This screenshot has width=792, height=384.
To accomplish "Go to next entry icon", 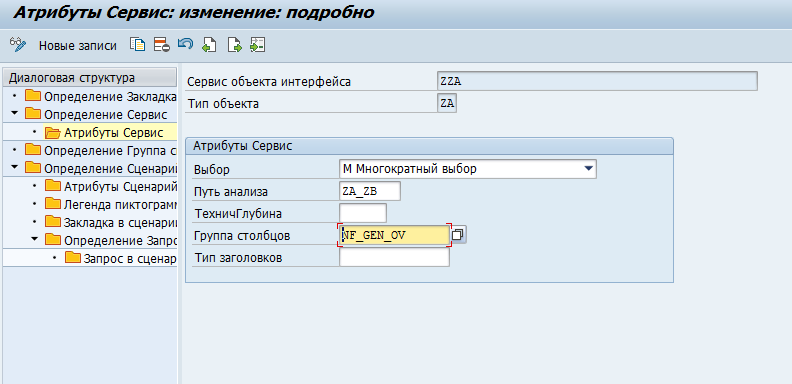I will [x=234, y=45].
